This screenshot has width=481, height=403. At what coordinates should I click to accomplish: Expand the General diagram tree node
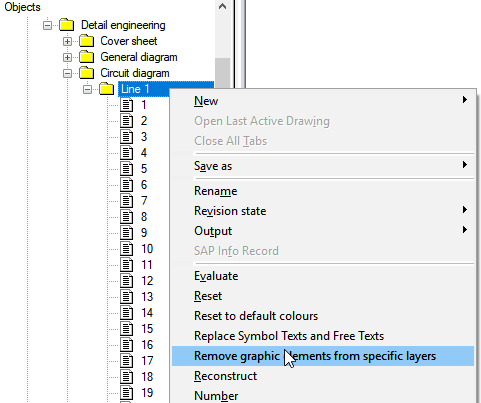click(x=67, y=57)
